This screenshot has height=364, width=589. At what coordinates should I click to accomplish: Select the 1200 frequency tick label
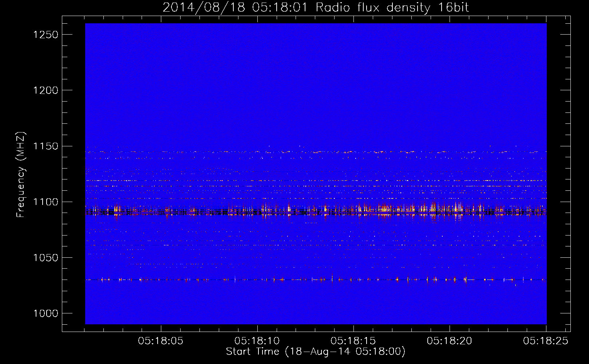coord(46,90)
